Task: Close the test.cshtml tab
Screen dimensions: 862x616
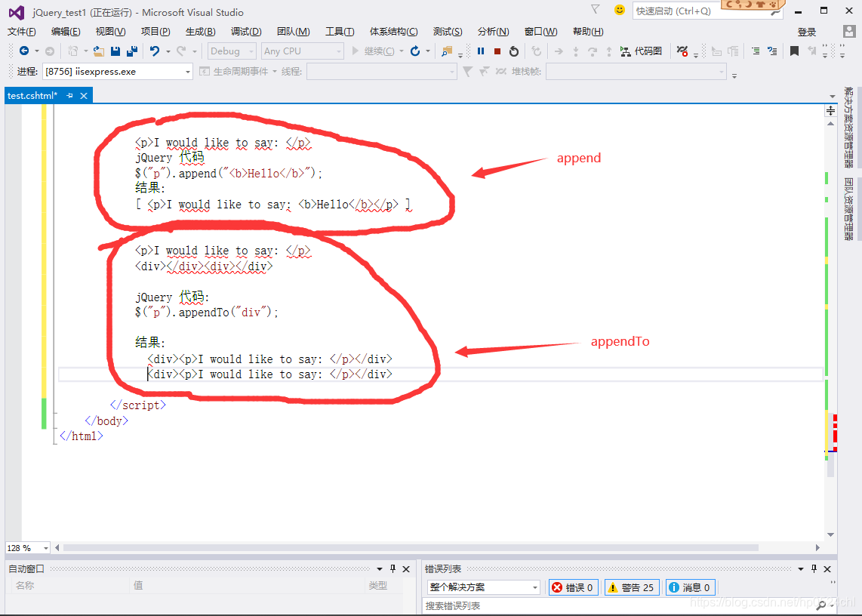Action: (84, 96)
